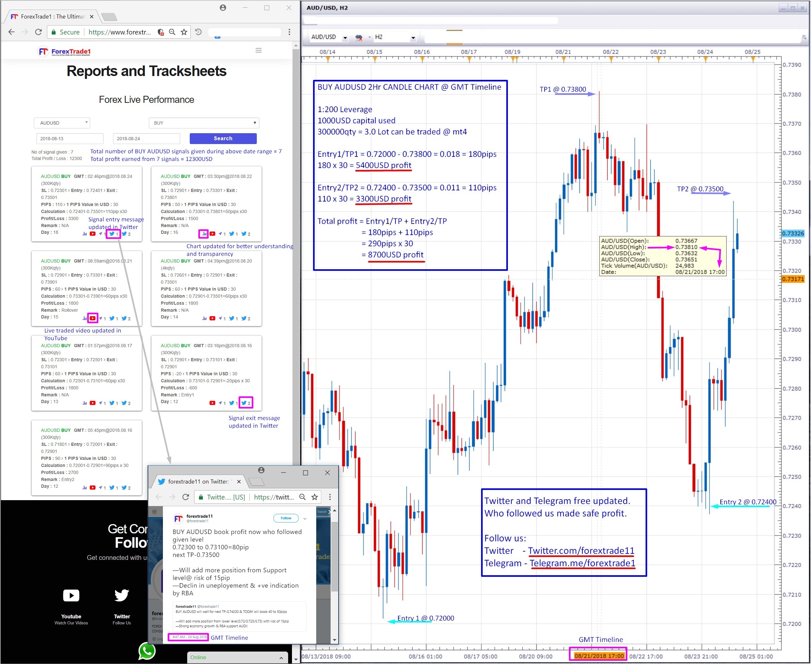812x664 pixels.
Task: Open the AUDUSD currency pair dropdown
Action: 62,123
